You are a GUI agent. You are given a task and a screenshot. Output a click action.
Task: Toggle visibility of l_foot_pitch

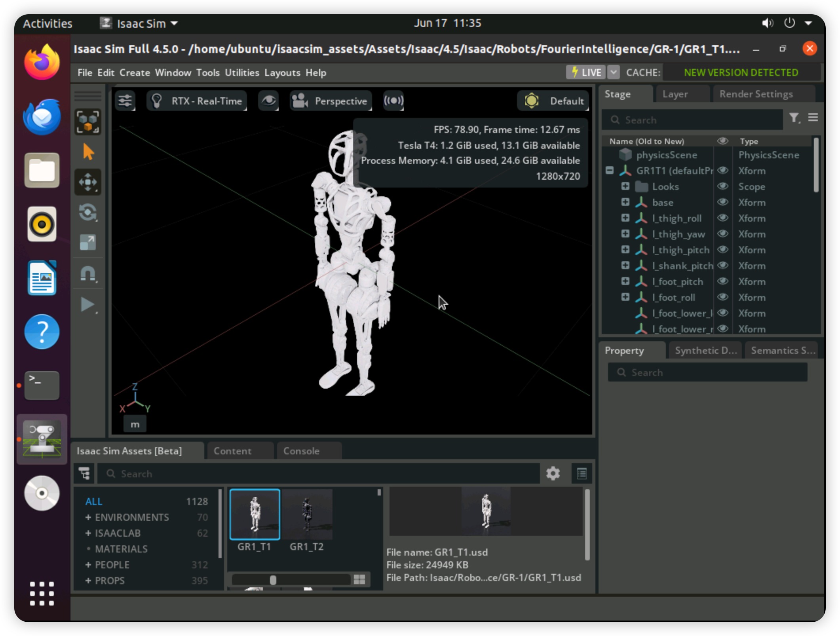[x=723, y=281]
